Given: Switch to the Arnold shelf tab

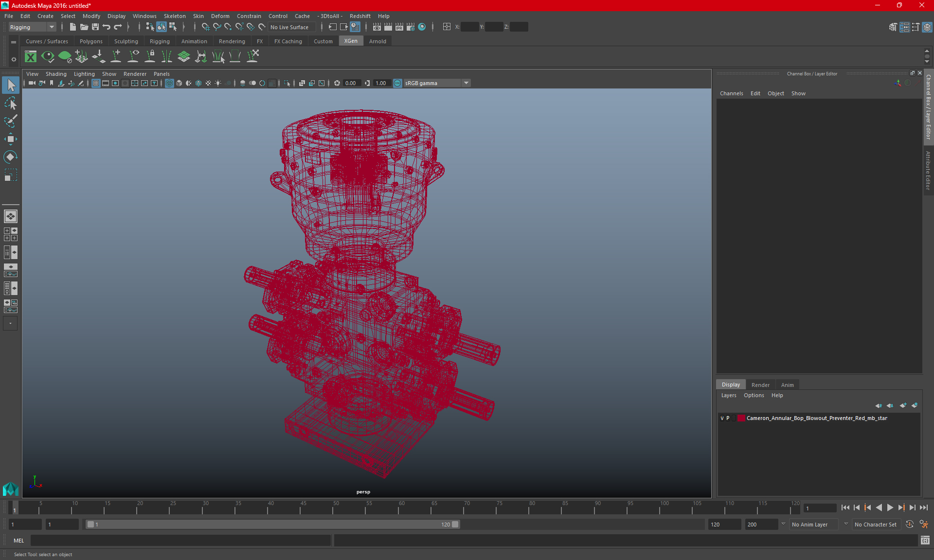Looking at the screenshot, I should [x=377, y=41].
